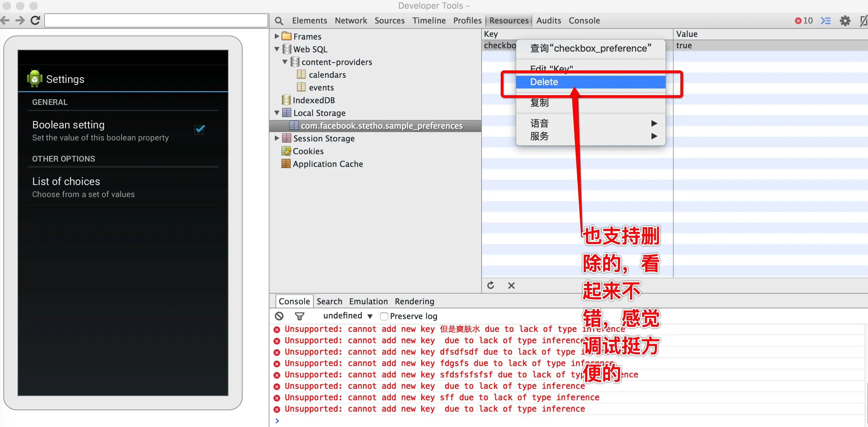Collapse the Web SQL tree node
This screenshot has height=427, width=868.
point(276,49)
